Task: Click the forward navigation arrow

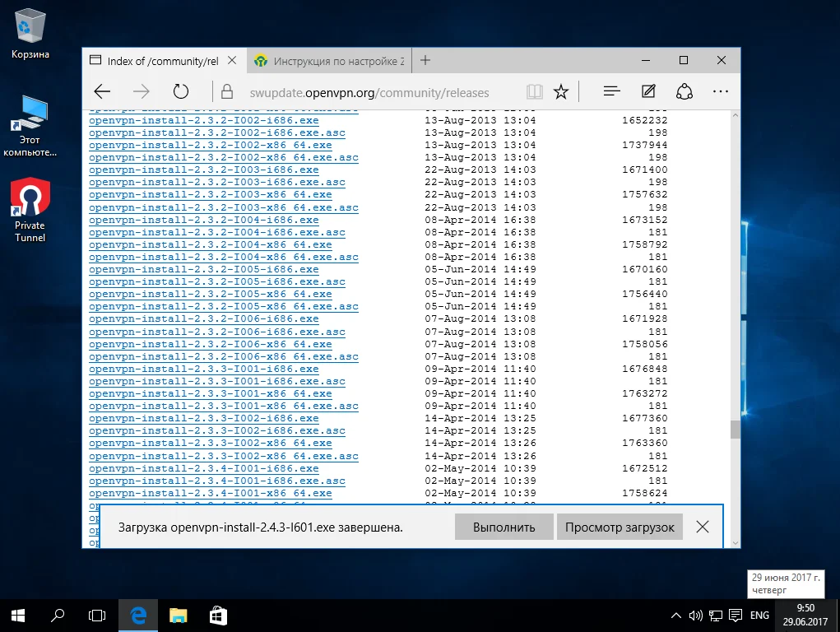Action: tap(142, 91)
